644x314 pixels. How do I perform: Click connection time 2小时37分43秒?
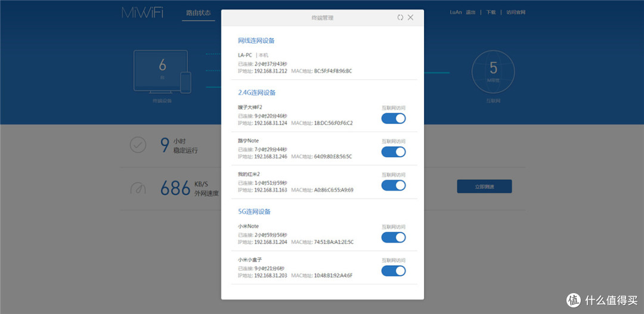click(x=271, y=64)
